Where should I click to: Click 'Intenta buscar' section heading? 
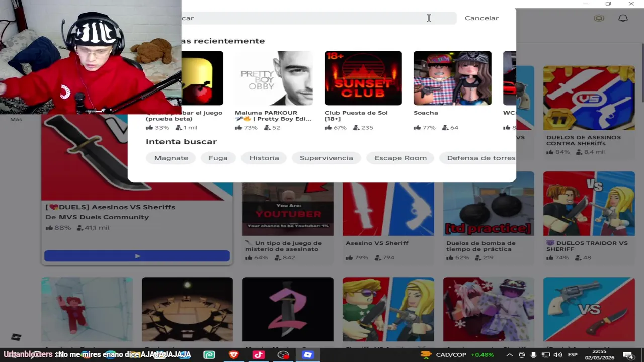[x=181, y=142]
